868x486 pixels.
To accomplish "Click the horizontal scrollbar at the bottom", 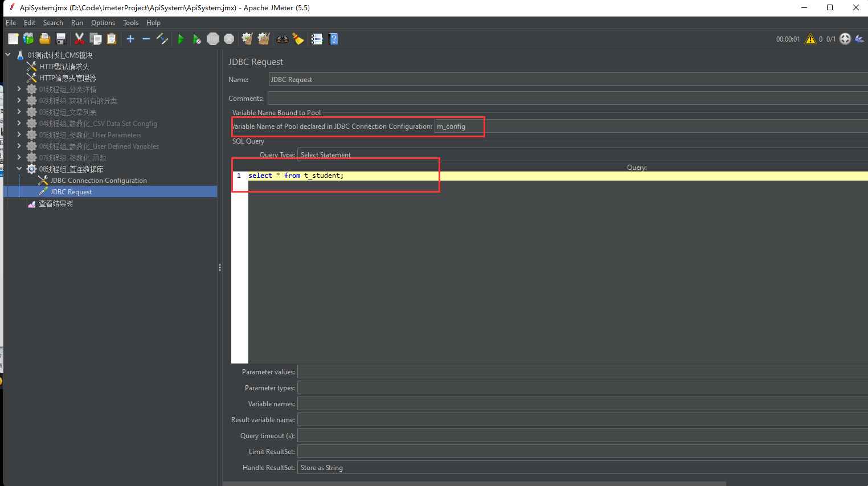I will (474, 484).
